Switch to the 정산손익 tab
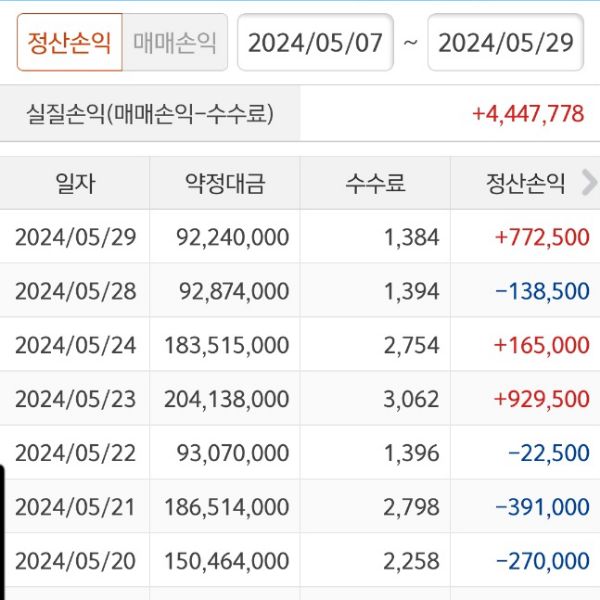 pyautogui.click(x=69, y=42)
